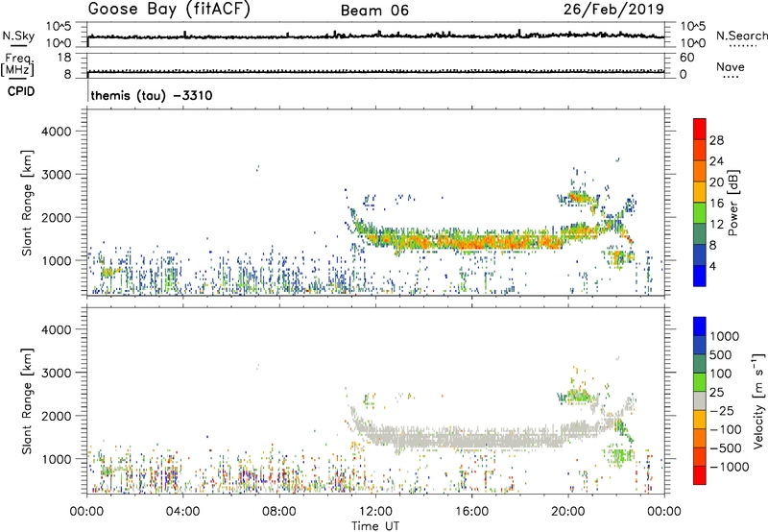Click the 'Beam 06' header label
Image resolution: width=768 pixels, height=532 pixels.
click(x=374, y=11)
